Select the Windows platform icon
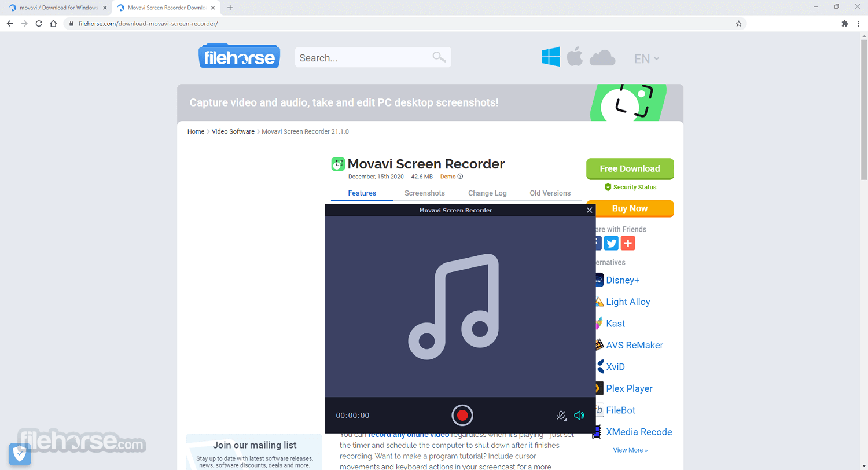The height and width of the screenshot is (470, 868). pyautogui.click(x=551, y=57)
